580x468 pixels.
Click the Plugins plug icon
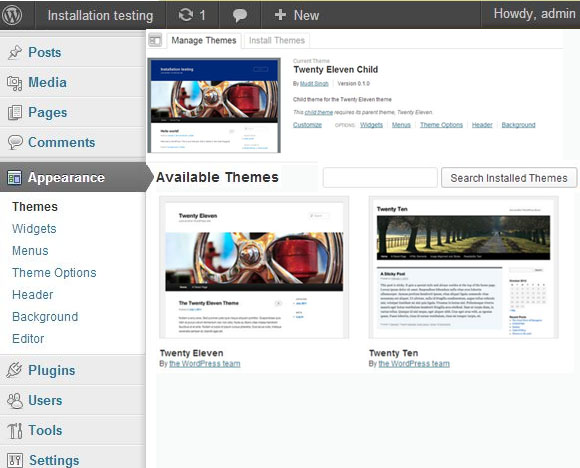(x=14, y=370)
